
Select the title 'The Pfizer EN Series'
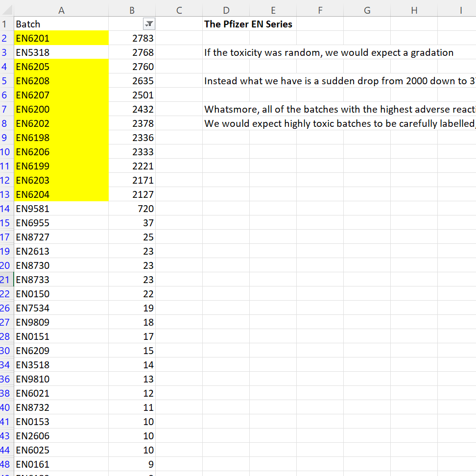(x=248, y=24)
